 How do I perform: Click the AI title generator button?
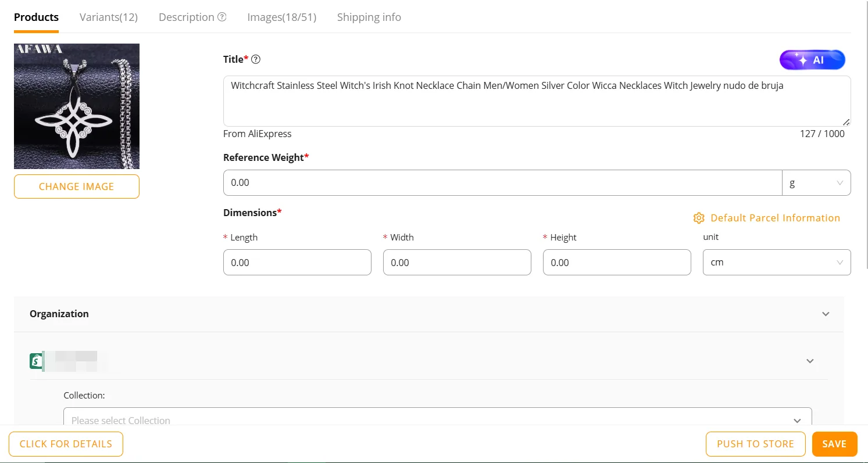(812, 60)
